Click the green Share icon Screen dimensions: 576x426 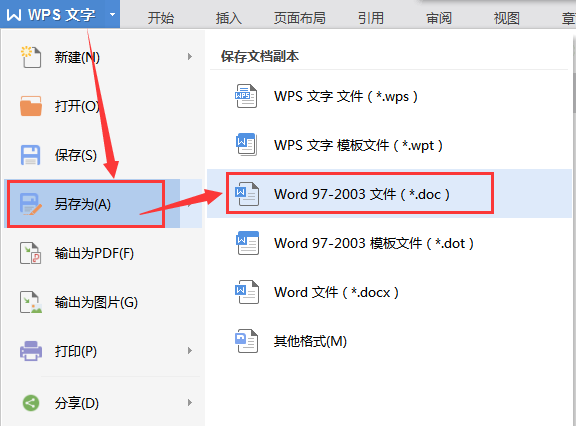(31, 403)
